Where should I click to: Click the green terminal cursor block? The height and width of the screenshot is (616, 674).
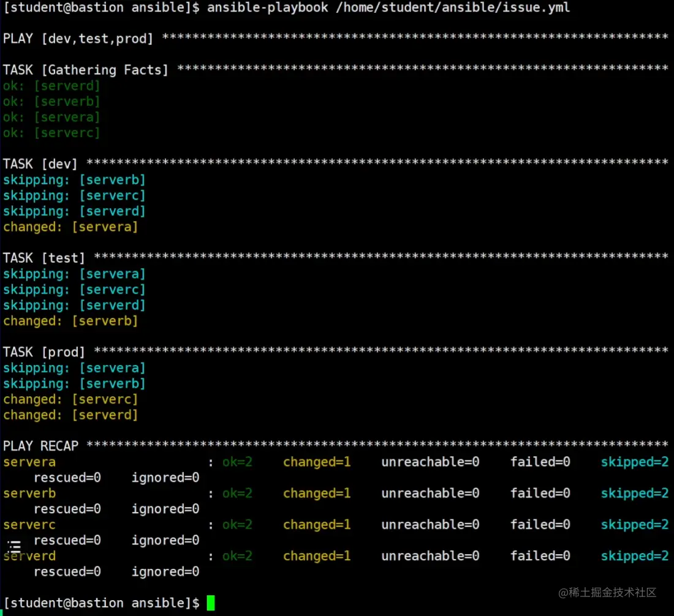tap(210, 603)
